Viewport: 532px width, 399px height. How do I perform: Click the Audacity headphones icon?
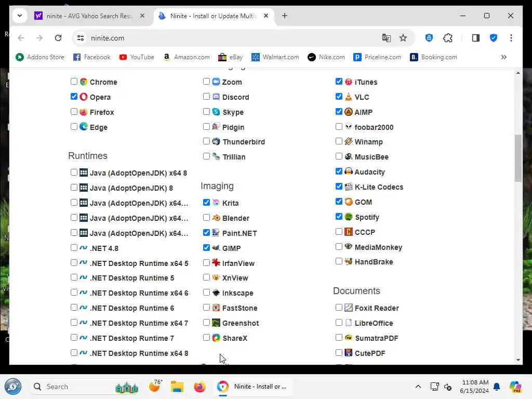pos(349,171)
